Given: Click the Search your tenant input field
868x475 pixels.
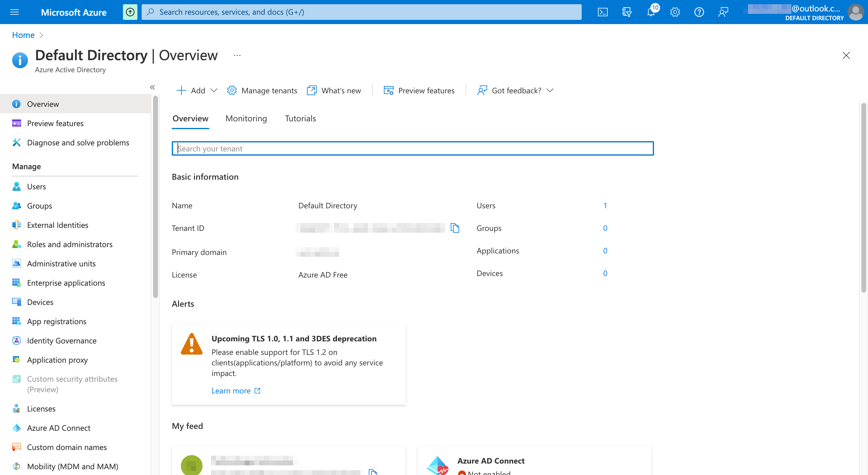Looking at the screenshot, I should [412, 148].
